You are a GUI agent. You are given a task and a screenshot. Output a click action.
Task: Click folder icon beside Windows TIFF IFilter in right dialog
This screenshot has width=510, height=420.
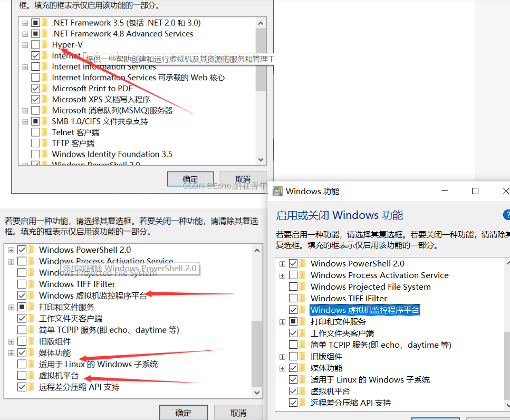coord(303,298)
